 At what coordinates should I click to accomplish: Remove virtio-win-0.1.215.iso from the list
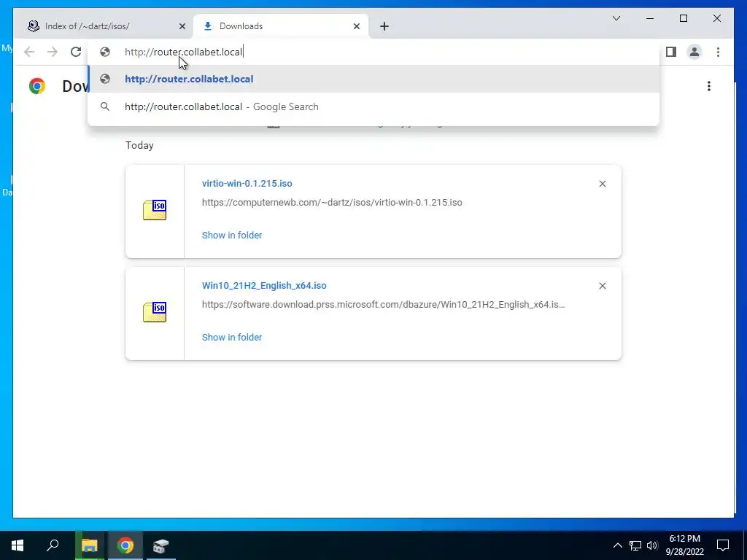tap(602, 184)
